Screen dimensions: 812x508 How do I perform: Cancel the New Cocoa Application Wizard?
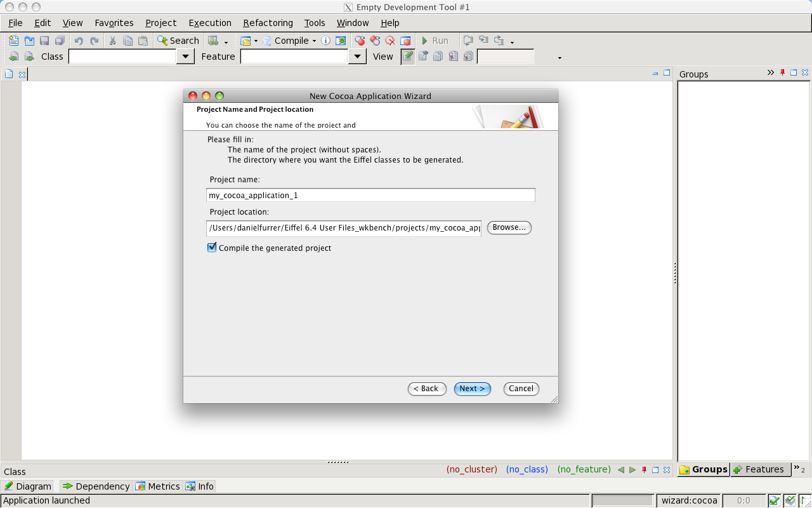pos(521,389)
